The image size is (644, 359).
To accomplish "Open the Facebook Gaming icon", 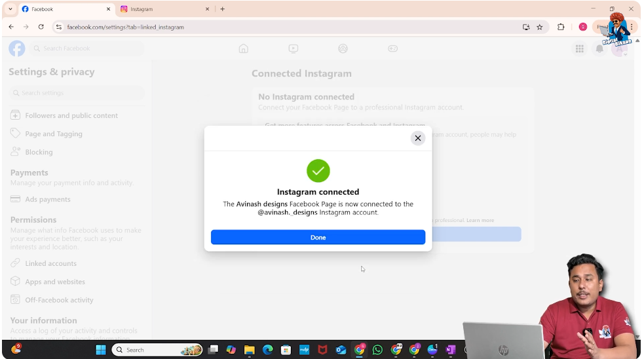I will 392,48.
